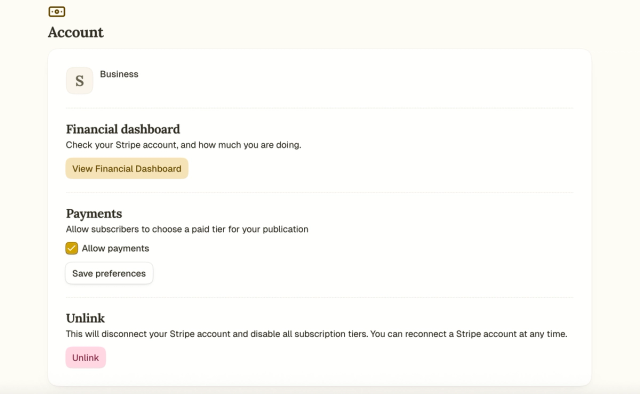Click the banknote icon above Account
The image size is (640, 394).
57,11
